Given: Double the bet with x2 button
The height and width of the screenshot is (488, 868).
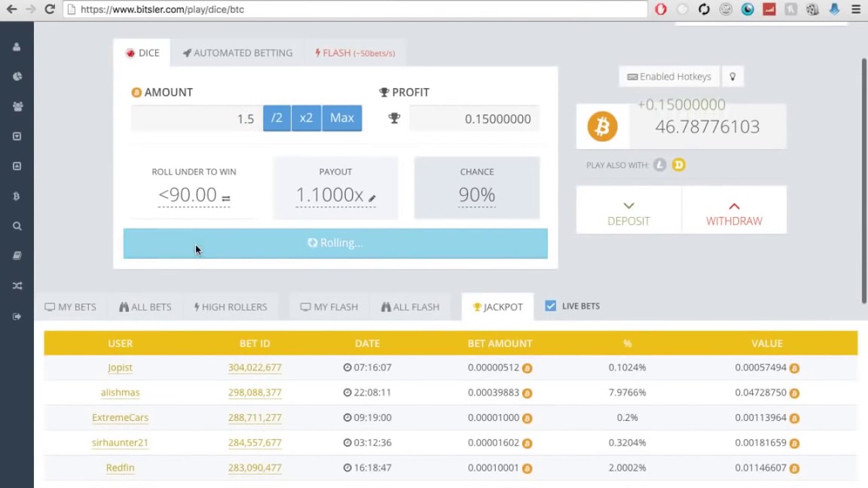Looking at the screenshot, I should click(306, 118).
